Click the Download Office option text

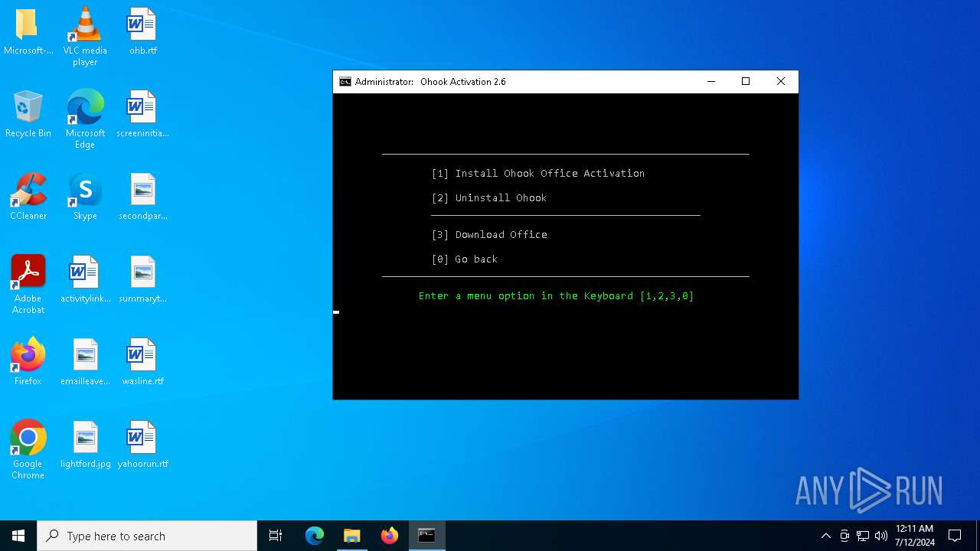click(x=489, y=235)
